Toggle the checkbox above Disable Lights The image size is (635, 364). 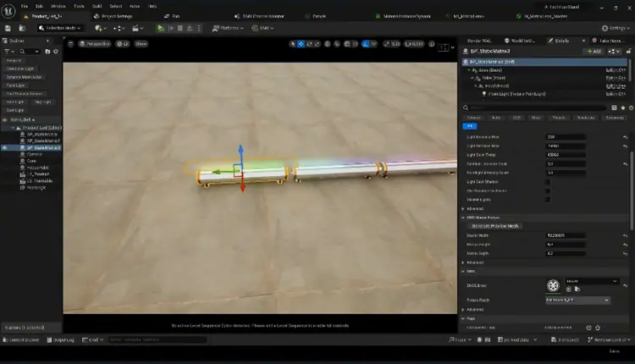pyautogui.click(x=548, y=190)
